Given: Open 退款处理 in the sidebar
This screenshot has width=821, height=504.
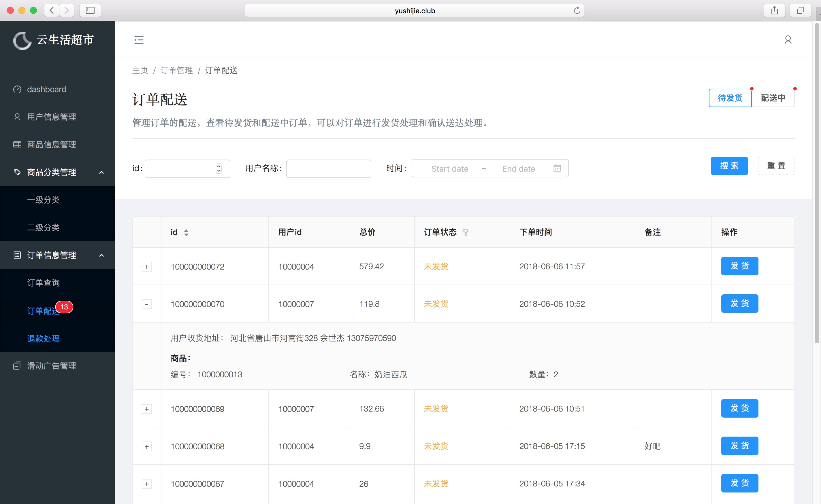Looking at the screenshot, I should (x=43, y=339).
